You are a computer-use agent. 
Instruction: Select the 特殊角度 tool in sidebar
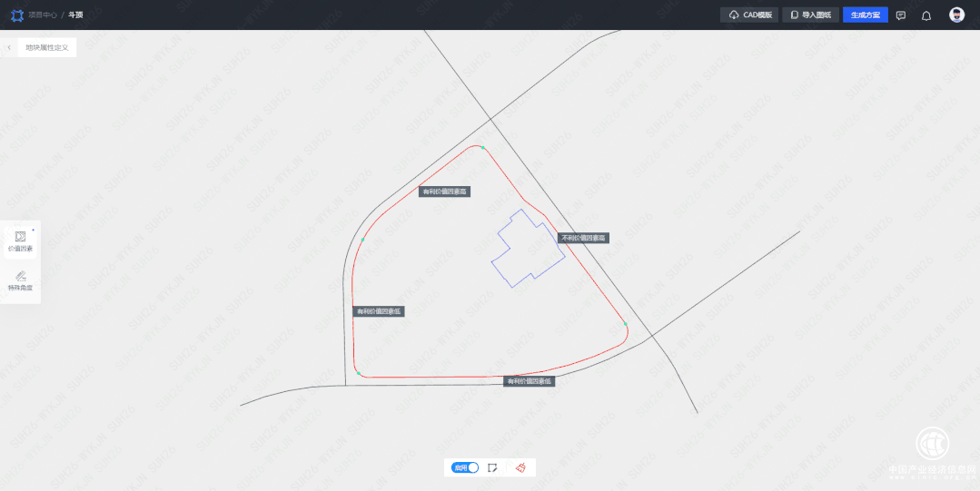pyautogui.click(x=20, y=280)
